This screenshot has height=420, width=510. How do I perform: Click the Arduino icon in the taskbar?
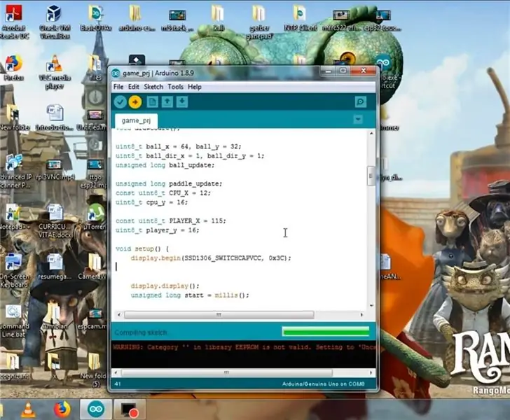pyautogui.click(x=96, y=409)
